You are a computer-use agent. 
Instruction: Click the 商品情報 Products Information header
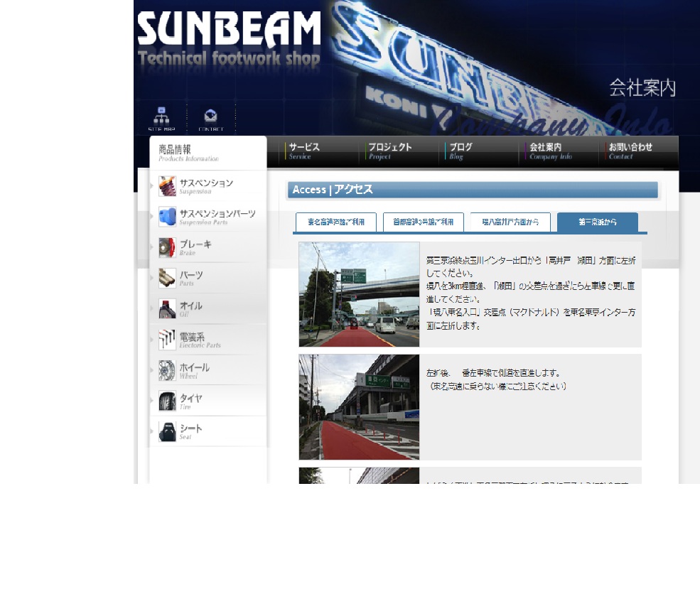click(x=188, y=153)
